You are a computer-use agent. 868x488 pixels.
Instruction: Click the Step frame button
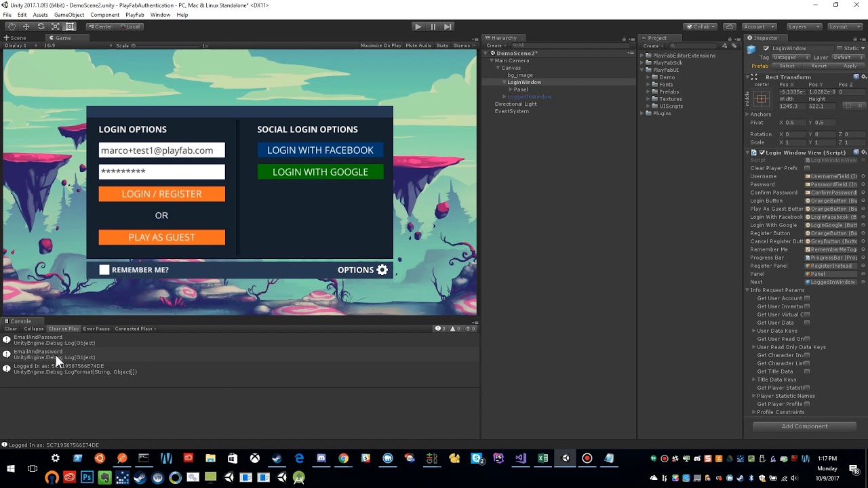448,26
